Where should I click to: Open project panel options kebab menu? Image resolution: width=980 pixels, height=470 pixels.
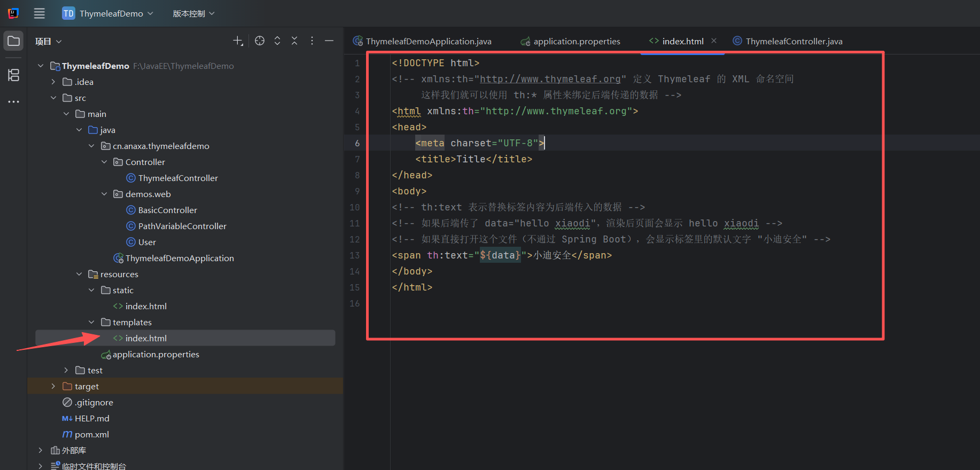312,41
